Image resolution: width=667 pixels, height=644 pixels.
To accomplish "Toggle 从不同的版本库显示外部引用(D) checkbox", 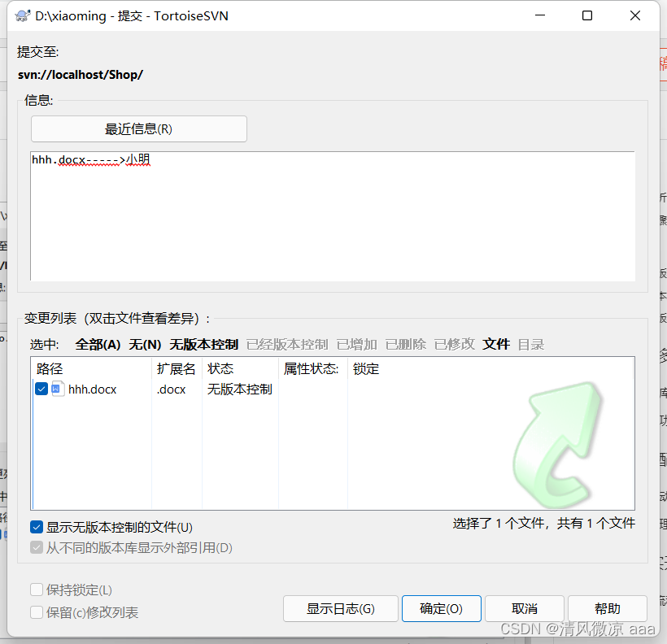I will point(37,547).
